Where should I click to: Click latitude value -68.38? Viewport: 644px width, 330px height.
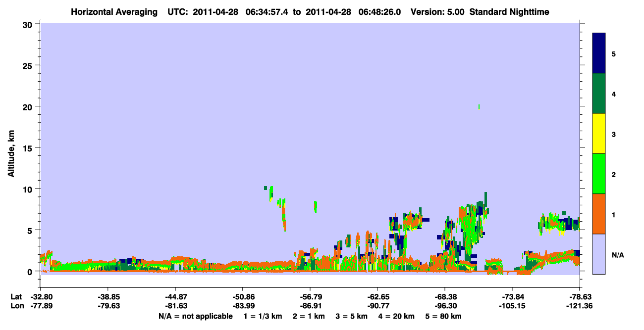pyautogui.click(x=444, y=297)
